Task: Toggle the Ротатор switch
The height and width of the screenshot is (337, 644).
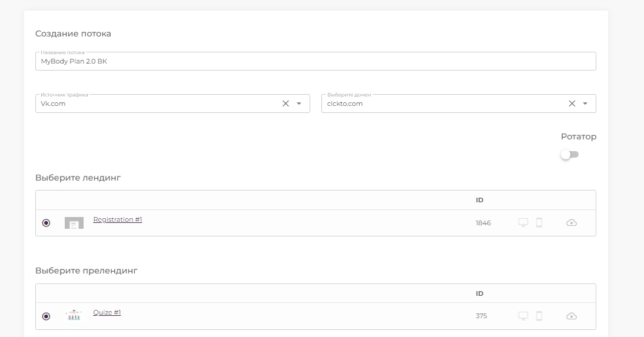Action: pos(570,155)
